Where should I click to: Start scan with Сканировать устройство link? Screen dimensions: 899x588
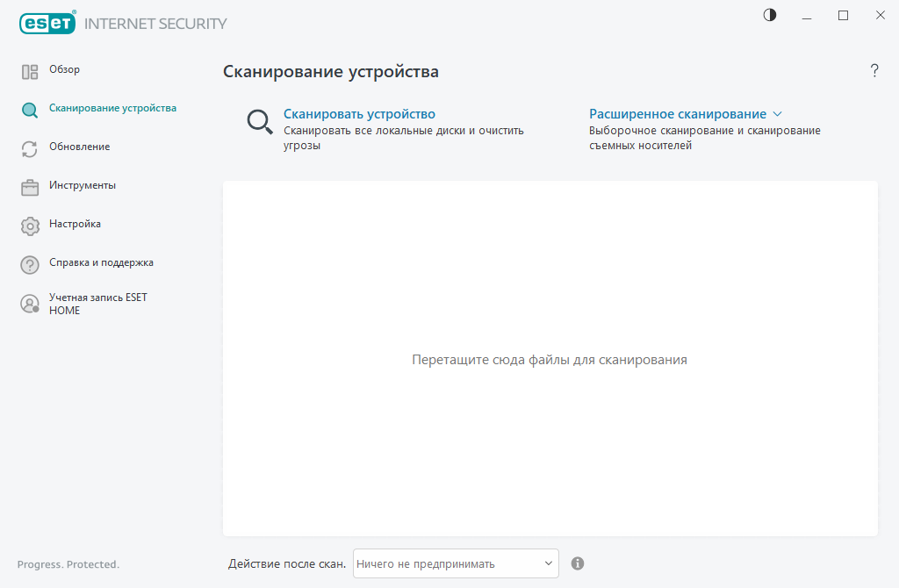[359, 114]
